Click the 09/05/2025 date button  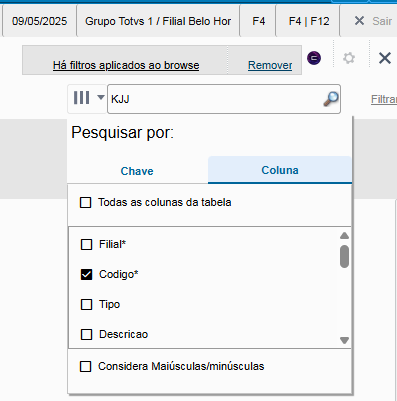tap(39, 21)
